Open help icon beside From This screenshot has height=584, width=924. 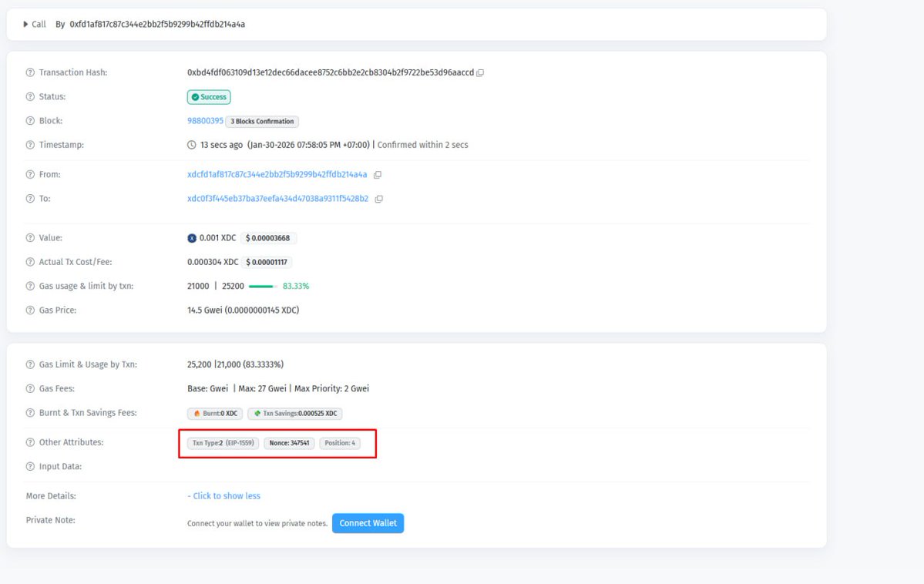point(30,174)
